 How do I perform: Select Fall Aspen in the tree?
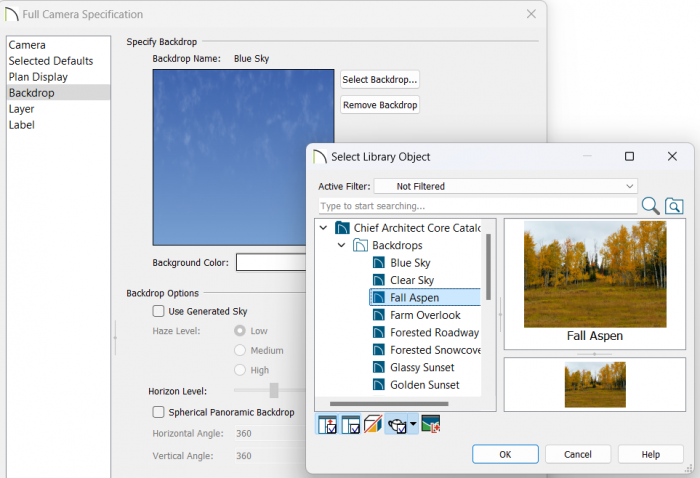coord(415,297)
